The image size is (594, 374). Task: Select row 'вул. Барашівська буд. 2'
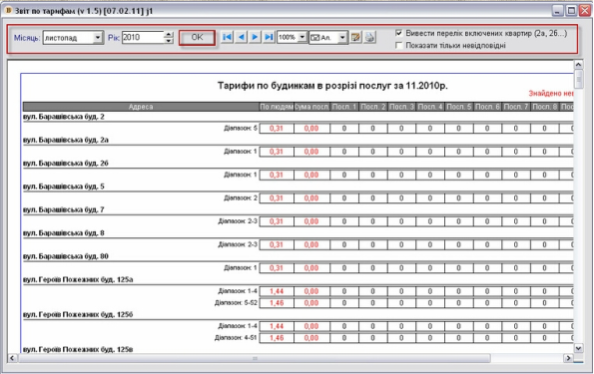pyautogui.click(x=64, y=117)
